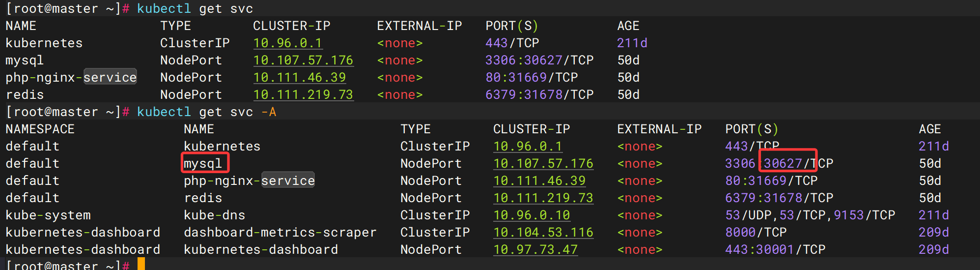Click the 10.111.46.39 link in the namespaced table

539,180
